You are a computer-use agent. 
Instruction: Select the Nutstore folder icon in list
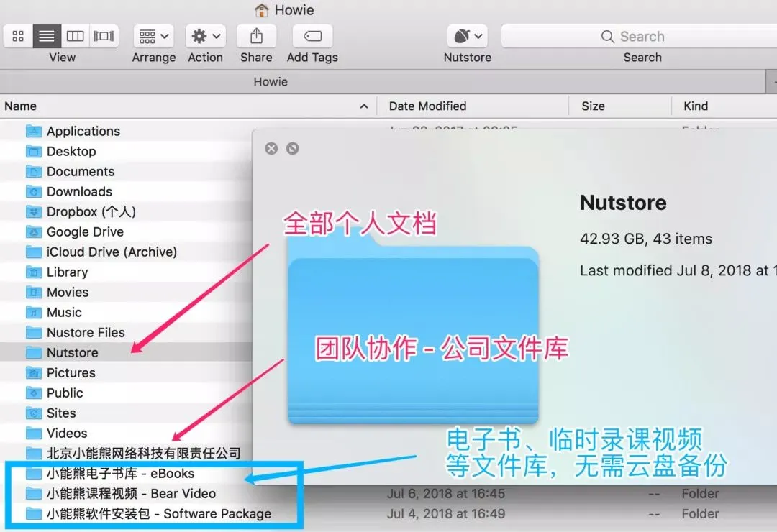click(34, 353)
